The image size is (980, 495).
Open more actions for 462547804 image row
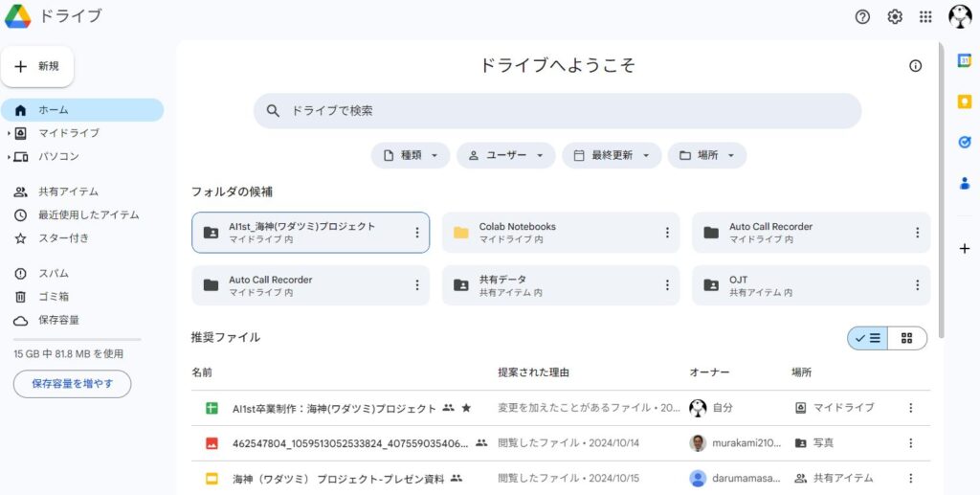coord(911,443)
